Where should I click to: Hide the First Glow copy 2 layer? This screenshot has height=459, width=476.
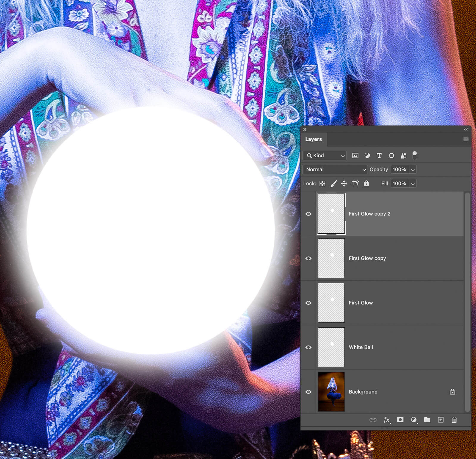pos(309,214)
